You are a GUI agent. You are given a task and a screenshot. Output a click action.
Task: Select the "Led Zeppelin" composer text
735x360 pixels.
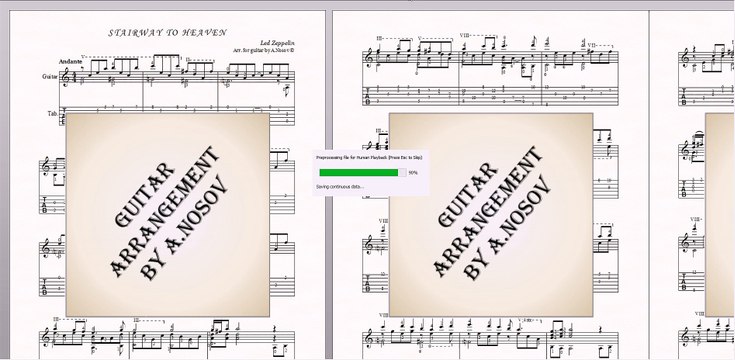tap(278, 43)
